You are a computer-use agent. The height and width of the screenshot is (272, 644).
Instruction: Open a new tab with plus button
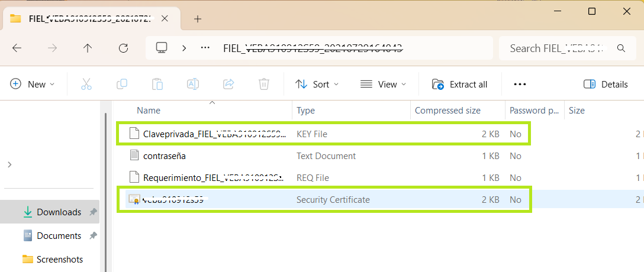pos(198,18)
